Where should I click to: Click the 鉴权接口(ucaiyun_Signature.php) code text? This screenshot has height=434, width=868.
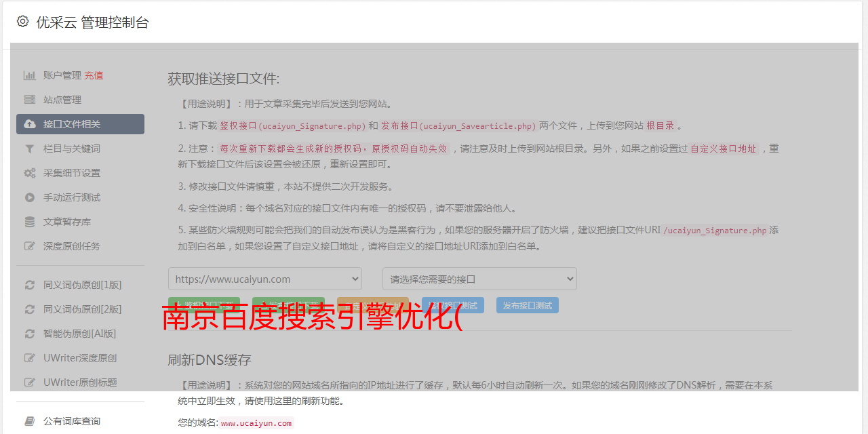[293, 126]
